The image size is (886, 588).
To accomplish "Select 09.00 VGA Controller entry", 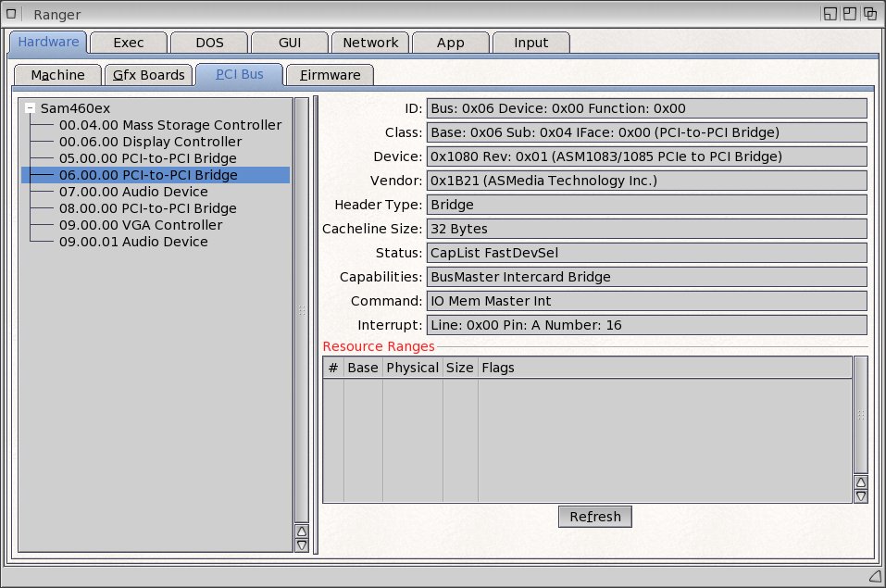I will [140, 225].
